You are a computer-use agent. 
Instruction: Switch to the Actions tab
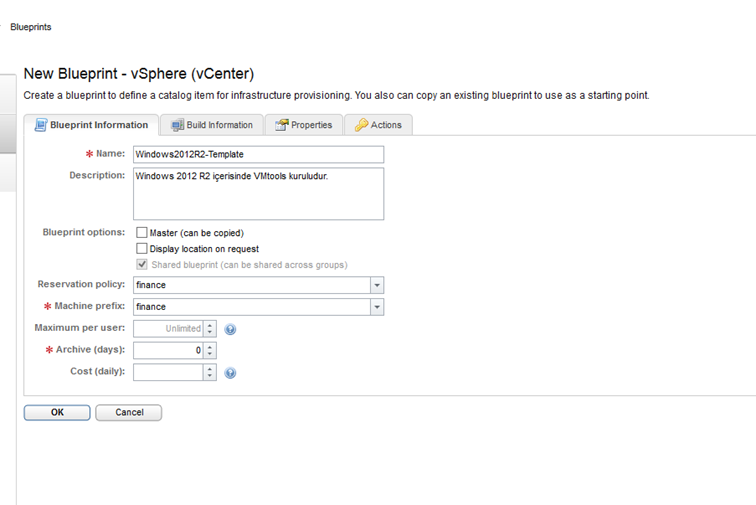click(x=378, y=125)
